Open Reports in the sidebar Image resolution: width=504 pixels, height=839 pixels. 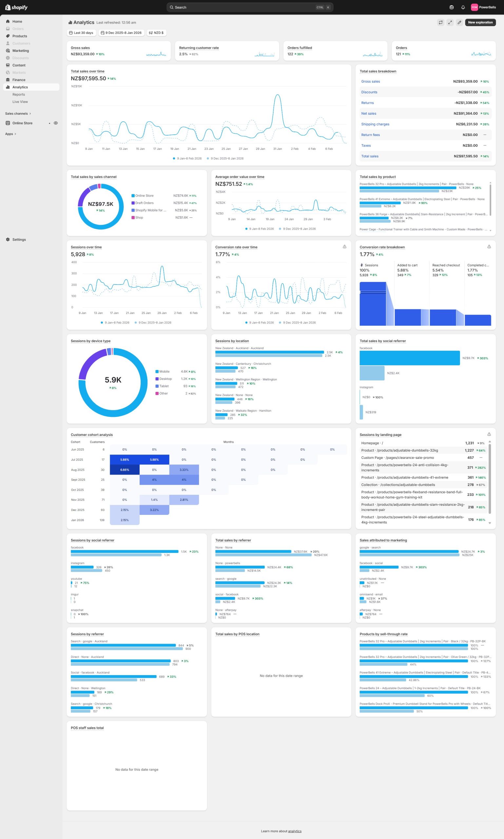point(19,94)
